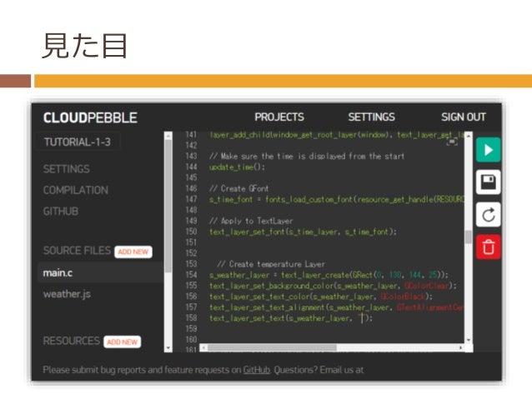
Task: Click the green run/compile play button
Action: [x=488, y=149]
